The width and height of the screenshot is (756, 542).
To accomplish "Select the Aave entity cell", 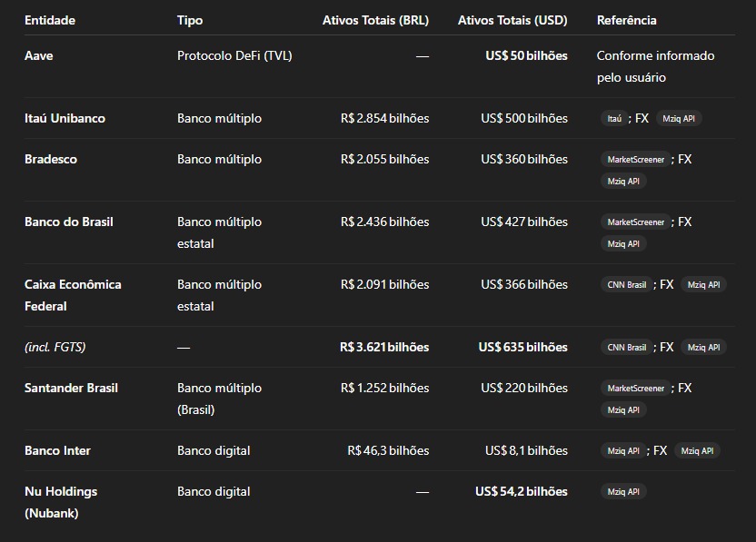I will [x=38, y=56].
